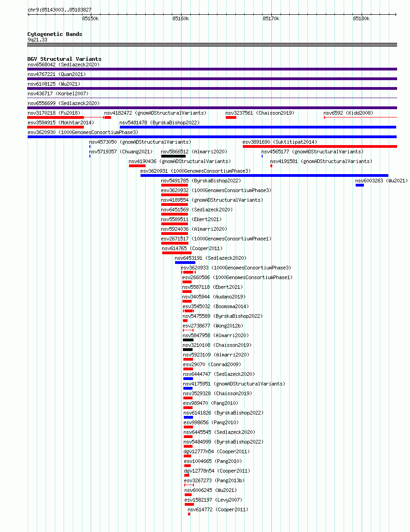Click nsv5923109 (Almarri2020) label

216,355
